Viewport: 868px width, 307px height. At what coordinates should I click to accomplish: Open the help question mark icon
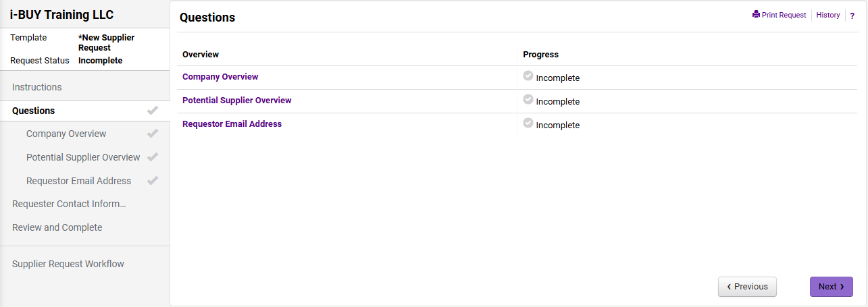click(852, 16)
